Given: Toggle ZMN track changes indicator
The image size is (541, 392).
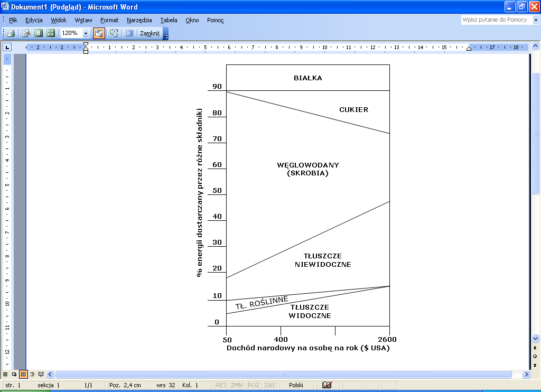Looking at the screenshot, I should (237, 385).
